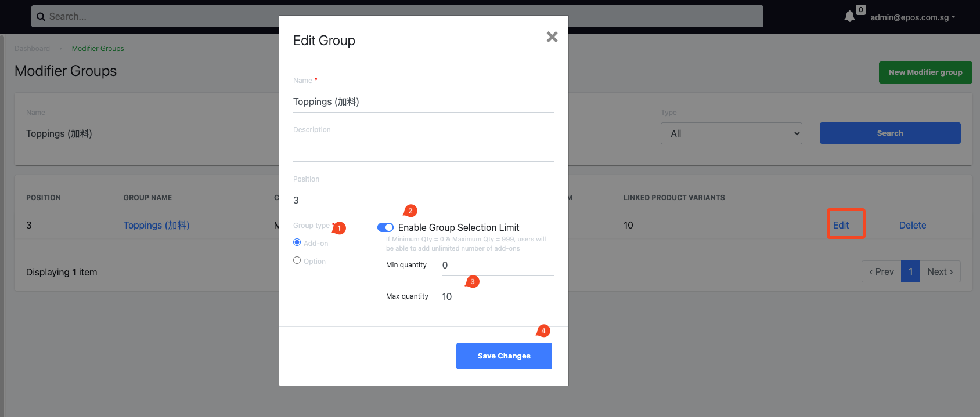
Task: Edit the Toppings modifier group row
Action: 841,225
